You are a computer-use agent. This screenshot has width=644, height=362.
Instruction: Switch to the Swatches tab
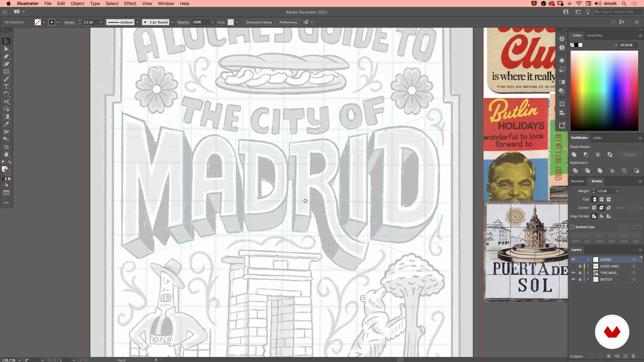[595, 35]
